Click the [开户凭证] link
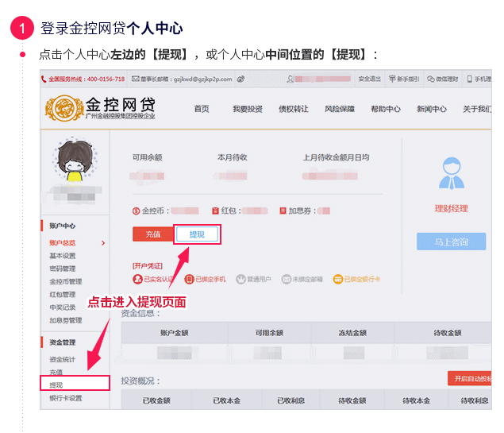This screenshot has height=433, width=504. point(148,265)
